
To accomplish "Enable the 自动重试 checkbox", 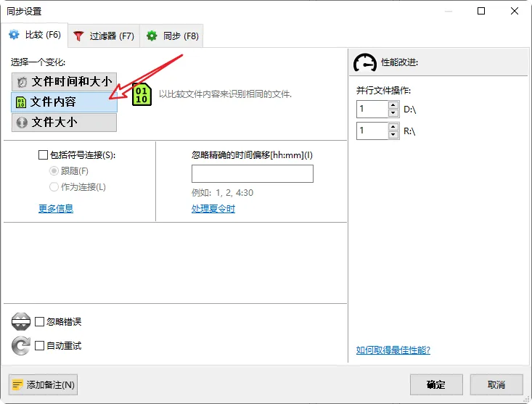I will pyautogui.click(x=40, y=346).
